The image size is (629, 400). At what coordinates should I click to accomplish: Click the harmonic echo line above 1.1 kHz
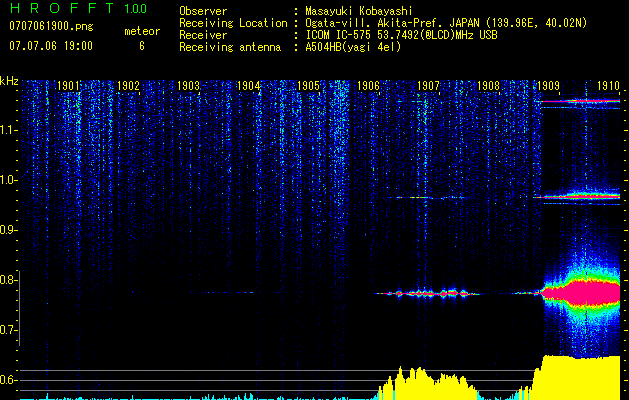(x=580, y=102)
